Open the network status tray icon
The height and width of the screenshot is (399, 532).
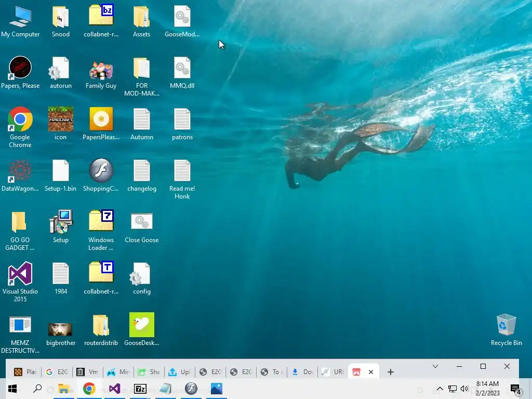click(x=453, y=389)
